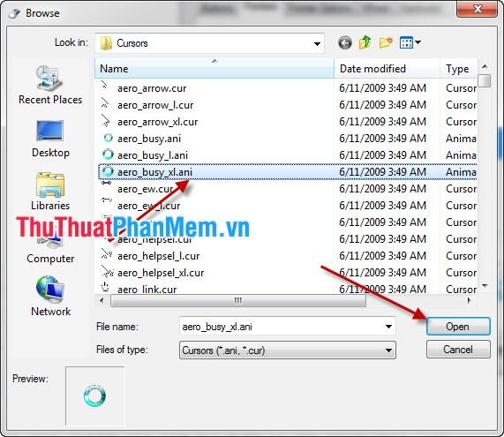Go back to last folder visited
This screenshot has width=504, height=437.
(x=345, y=42)
